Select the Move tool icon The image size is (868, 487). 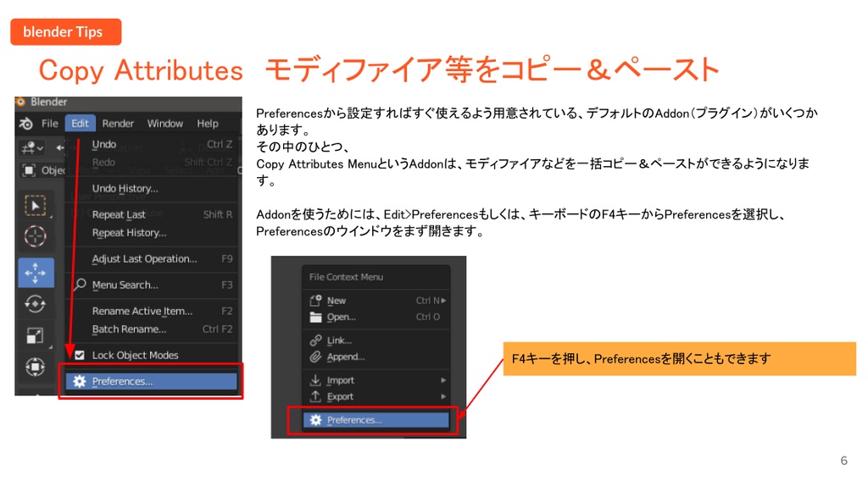pyautogui.click(x=36, y=273)
